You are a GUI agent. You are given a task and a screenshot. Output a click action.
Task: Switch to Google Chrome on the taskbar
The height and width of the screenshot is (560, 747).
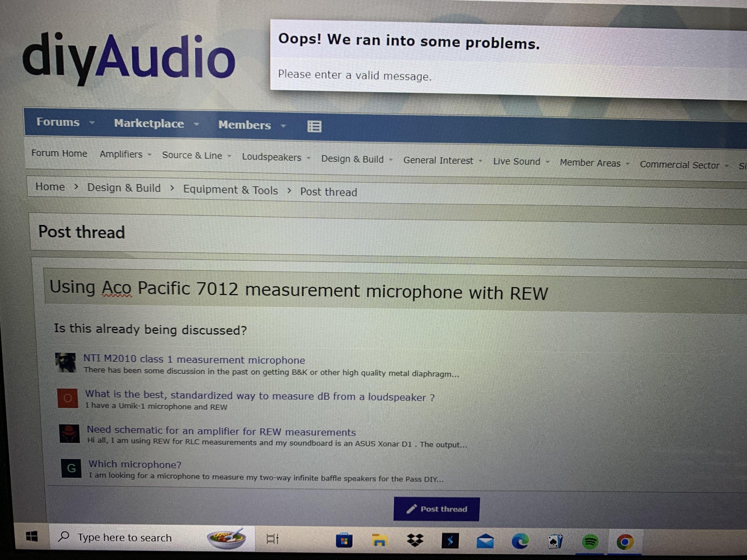625,542
